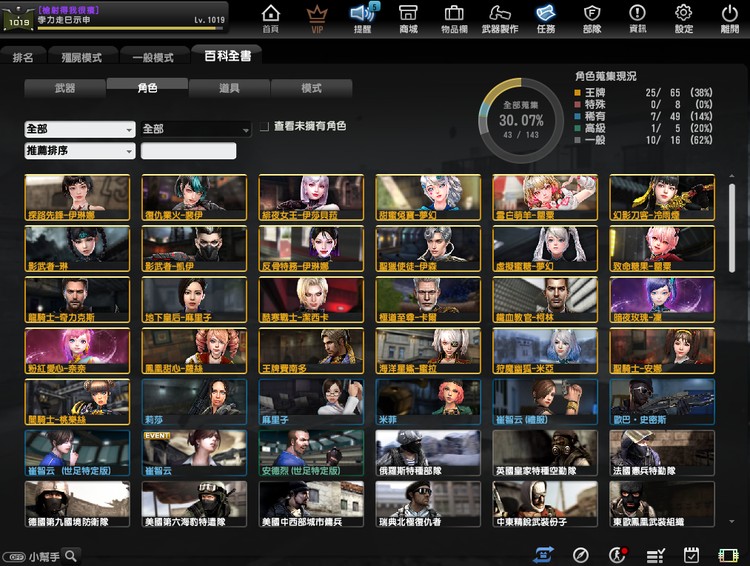
Task: Click the compass icon in bottom bar
Action: [x=580, y=555]
